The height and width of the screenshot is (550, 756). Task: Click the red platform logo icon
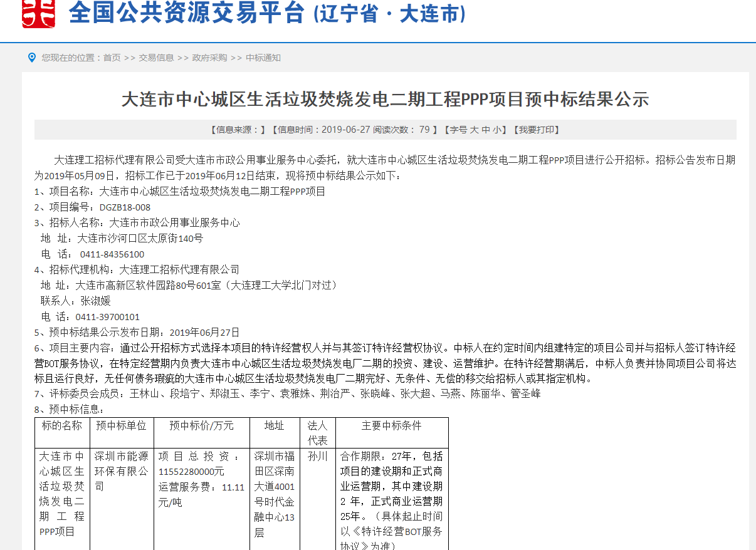tap(38, 13)
